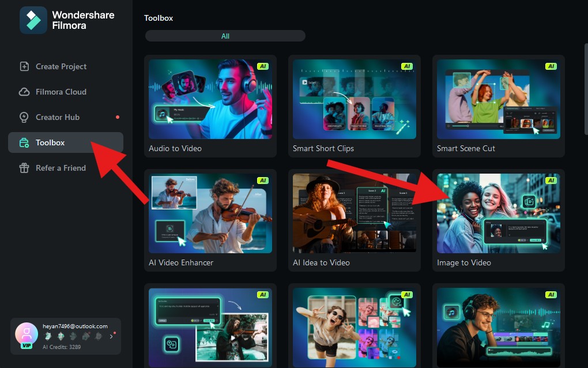The image size is (588, 368).
Task: Open the AI Idea to Video tool thumbnail
Action: 355,213
